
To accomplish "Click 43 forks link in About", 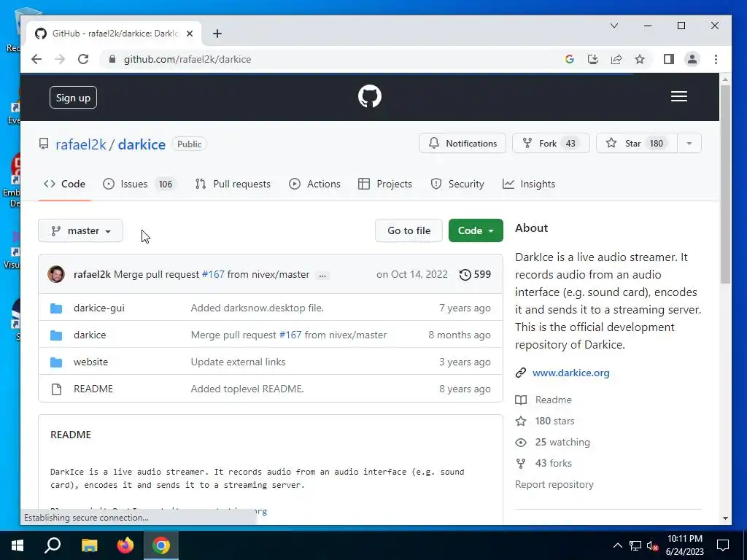I will point(553,463).
